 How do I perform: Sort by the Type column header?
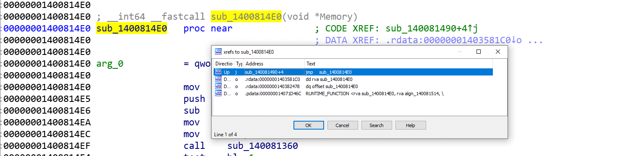(x=239, y=64)
